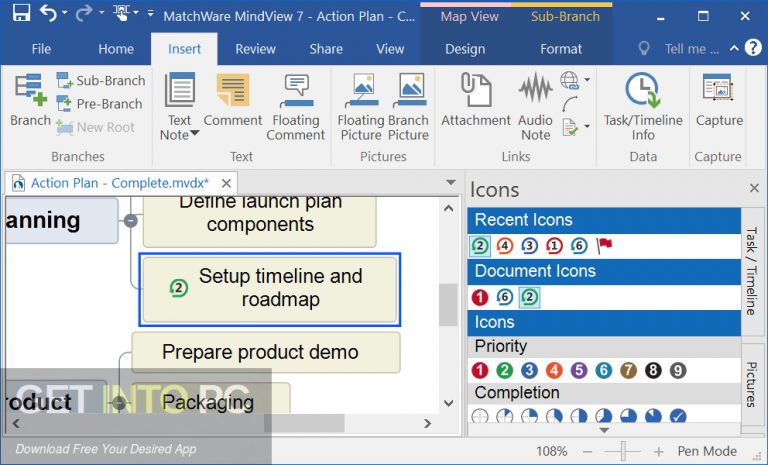This screenshot has width=768, height=465.
Task: Select the red flag recent icon
Action: [x=605, y=245]
